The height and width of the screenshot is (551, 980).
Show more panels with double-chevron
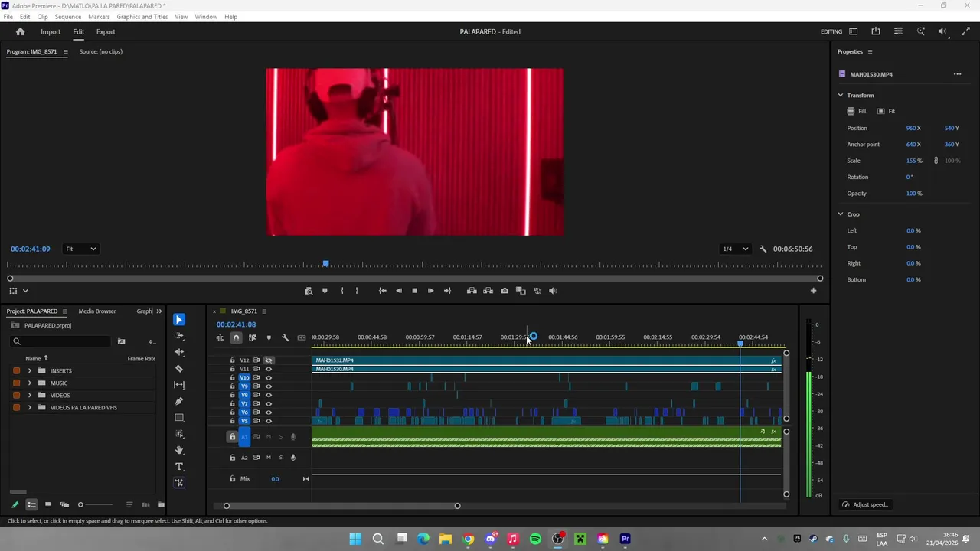159,311
